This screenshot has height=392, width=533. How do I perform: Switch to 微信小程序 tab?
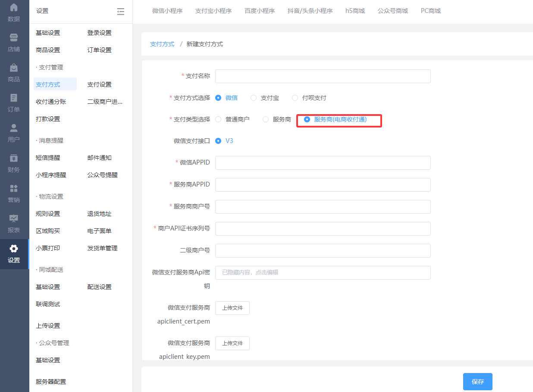click(x=167, y=11)
